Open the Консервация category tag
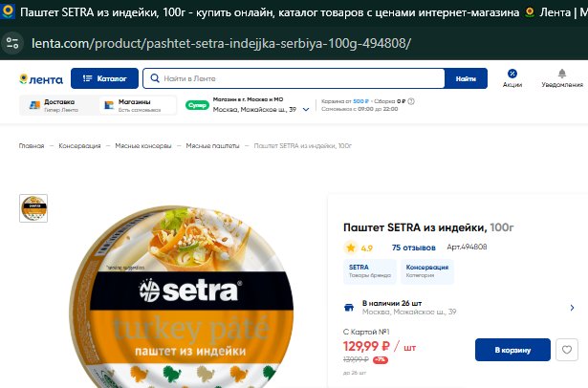The width and height of the screenshot is (588, 388). [427, 271]
